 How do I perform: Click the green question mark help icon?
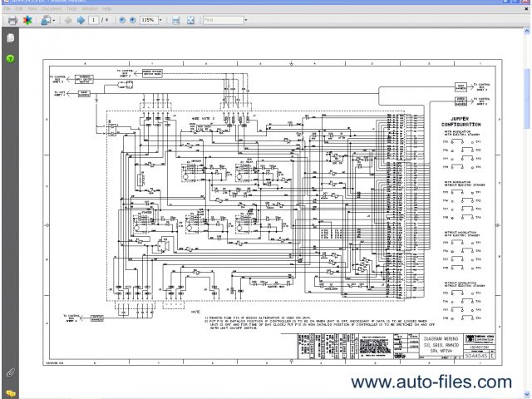click(11, 58)
